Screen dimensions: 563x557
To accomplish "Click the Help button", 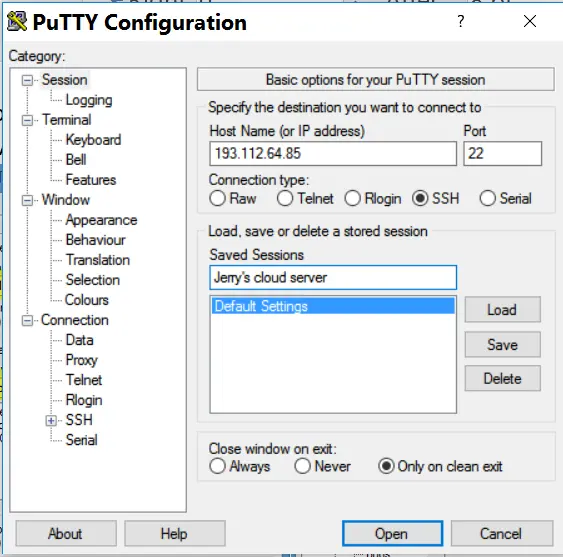I will tap(175, 534).
